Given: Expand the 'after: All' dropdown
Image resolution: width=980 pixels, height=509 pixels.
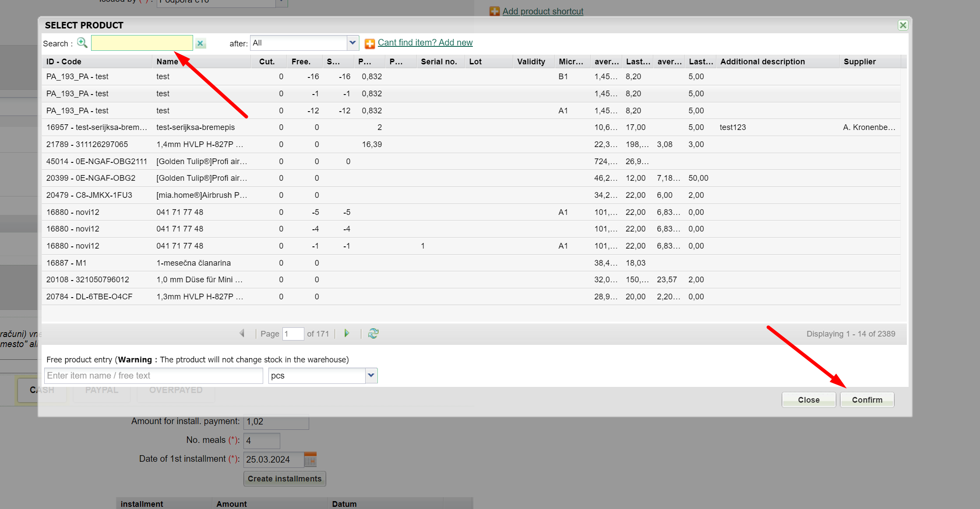Looking at the screenshot, I should coord(353,43).
